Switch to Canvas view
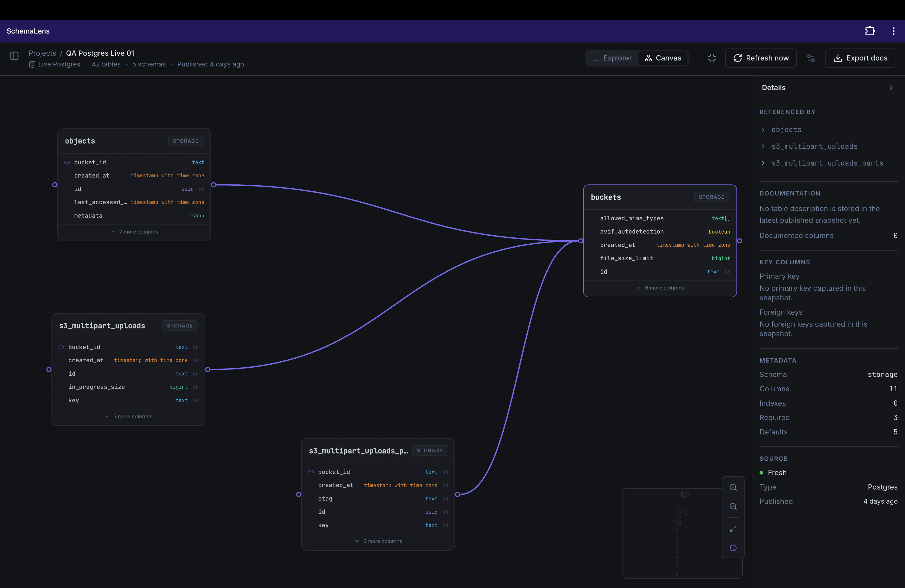The image size is (905, 588). (663, 58)
